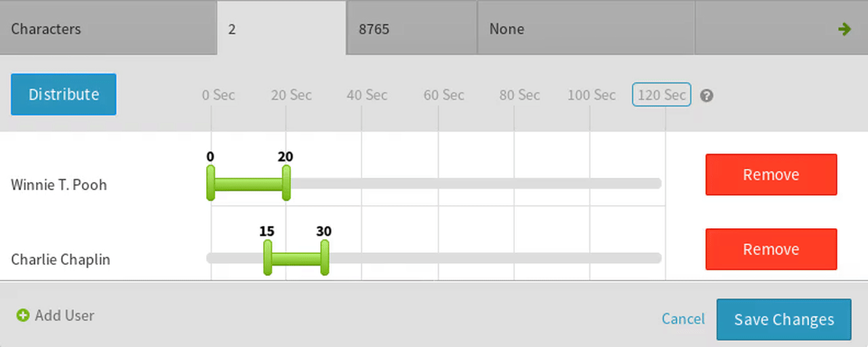Remove Winnie T. Pooh
The width and height of the screenshot is (868, 347).
click(x=771, y=175)
